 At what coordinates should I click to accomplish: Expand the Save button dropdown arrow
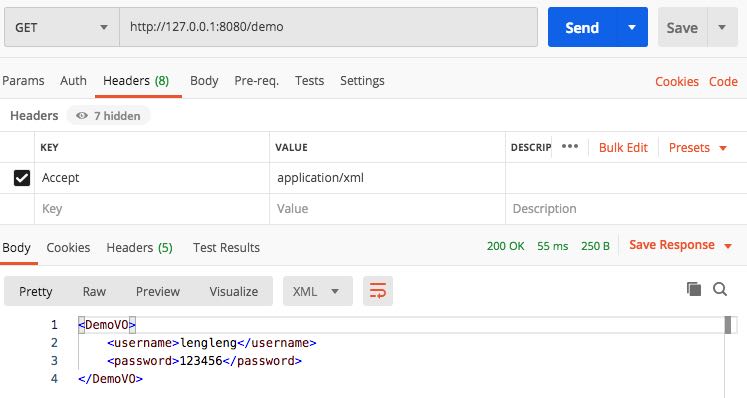722,27
